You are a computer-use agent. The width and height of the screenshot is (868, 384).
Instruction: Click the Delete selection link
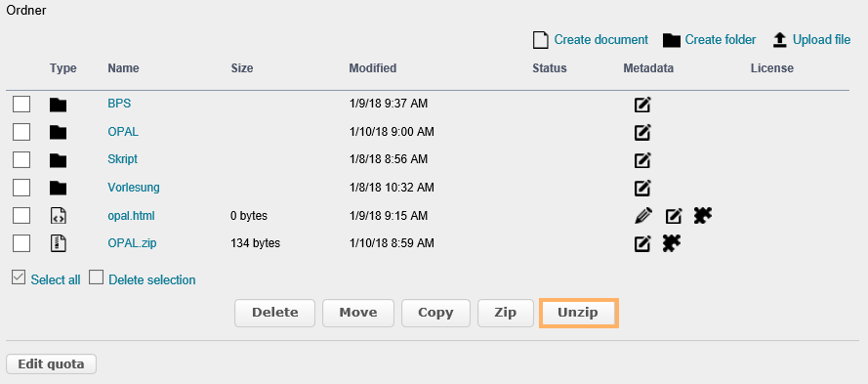point(152,279)
